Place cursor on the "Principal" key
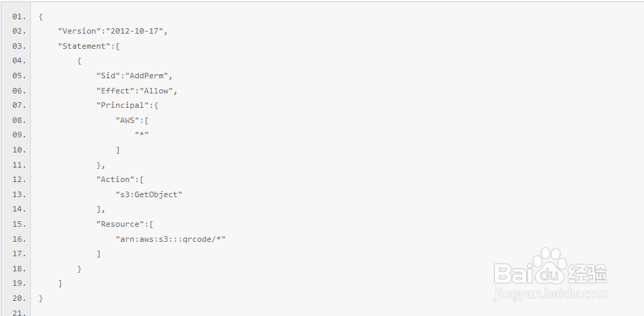644x316 pixels. [x=122, y=105]
